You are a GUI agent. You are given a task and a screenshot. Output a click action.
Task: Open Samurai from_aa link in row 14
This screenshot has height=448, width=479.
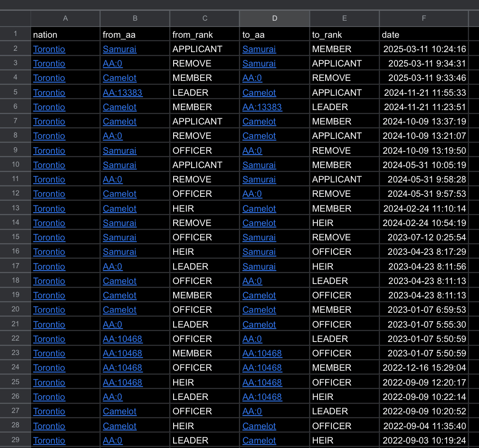[120, 223]
